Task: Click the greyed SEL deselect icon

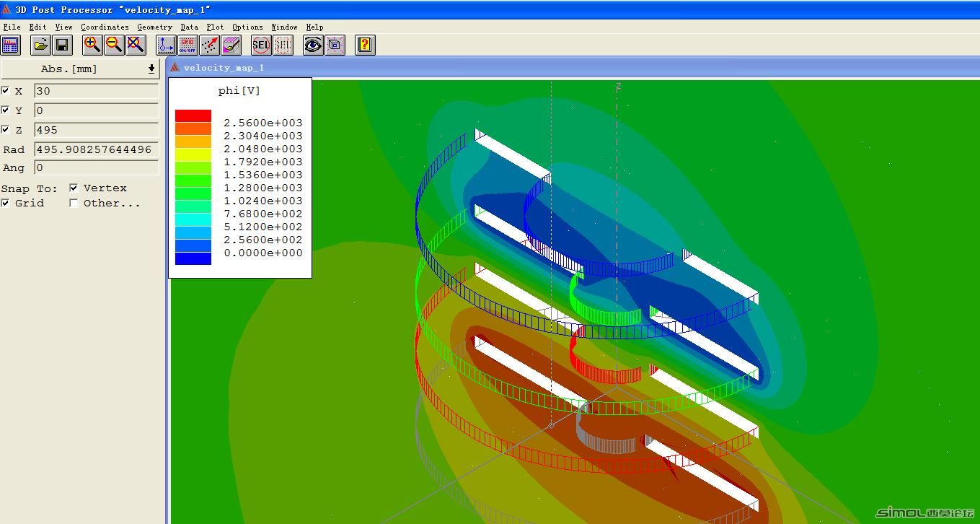Action: click(283, 45)
